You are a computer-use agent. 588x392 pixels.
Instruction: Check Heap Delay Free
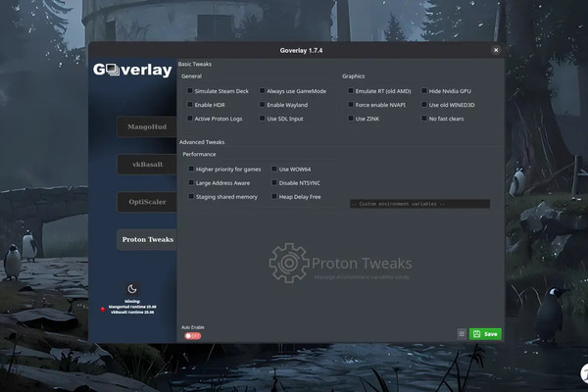click(274, 197)
